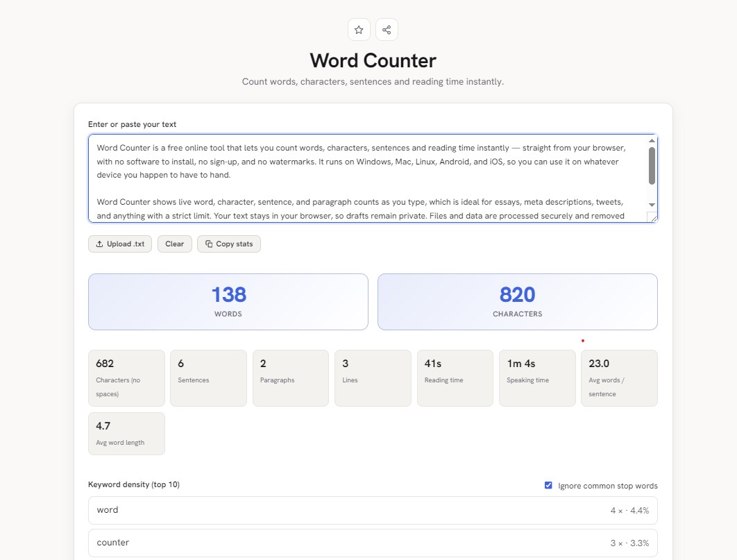The image size is (737, 560).
Task: Click the 'Keyword density (top 10)' heading
Action: [134, 484]
